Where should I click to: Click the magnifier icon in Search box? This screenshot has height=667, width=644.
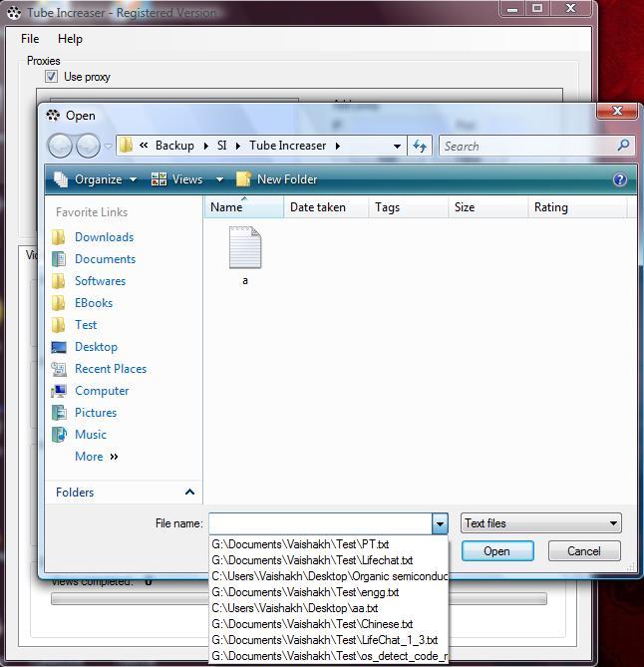coord(623,146)
